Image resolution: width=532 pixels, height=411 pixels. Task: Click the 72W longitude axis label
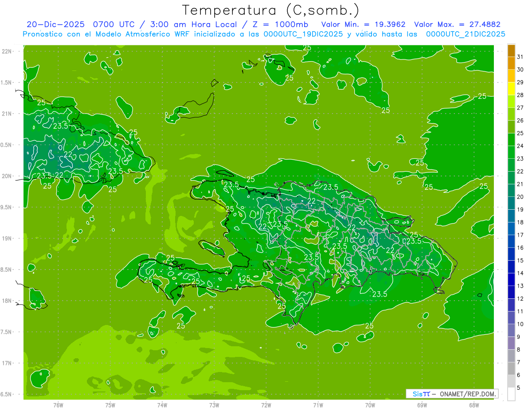coord(266,405)
